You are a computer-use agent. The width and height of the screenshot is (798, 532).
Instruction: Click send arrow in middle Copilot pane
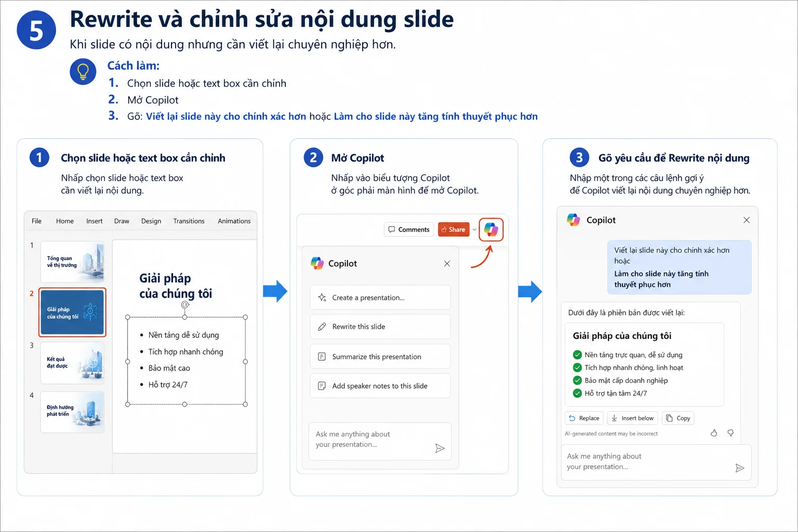click(x=440, y=448)
